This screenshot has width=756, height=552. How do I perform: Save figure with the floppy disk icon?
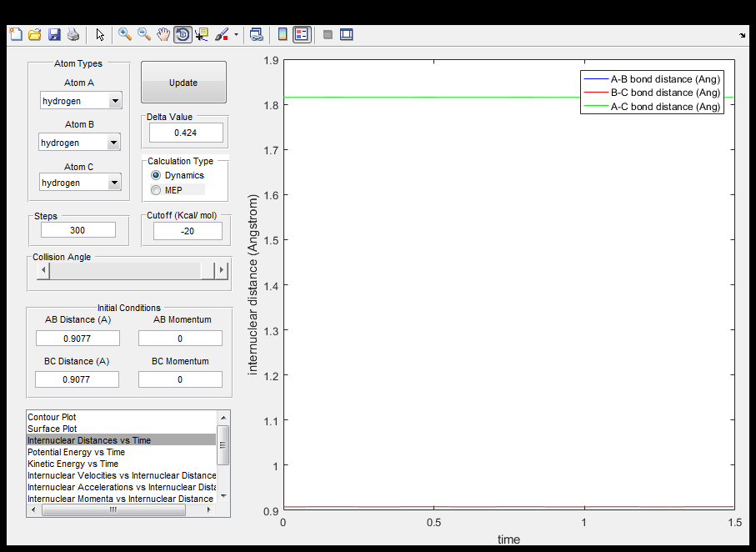(54, 34)
